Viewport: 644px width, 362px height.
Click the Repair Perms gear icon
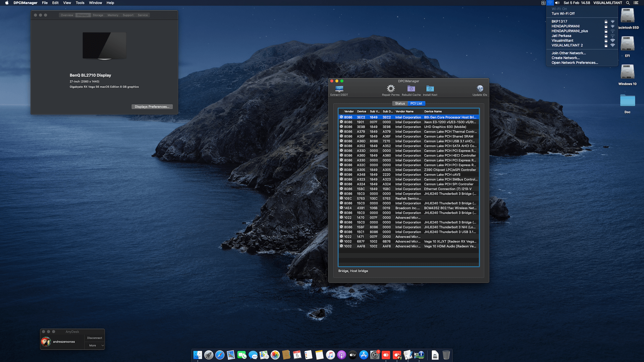click(391, 88)
